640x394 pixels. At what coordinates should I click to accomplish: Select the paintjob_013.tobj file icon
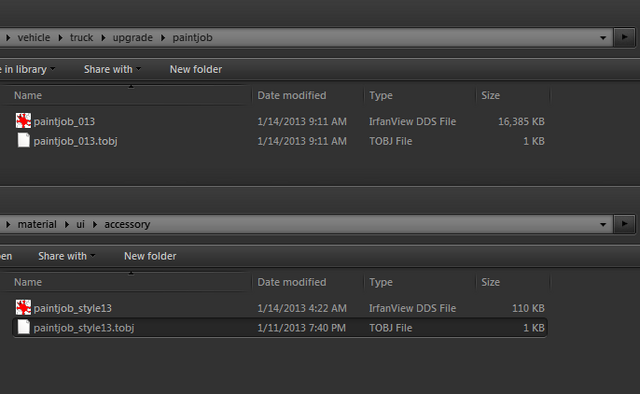[x=24, y=140]
